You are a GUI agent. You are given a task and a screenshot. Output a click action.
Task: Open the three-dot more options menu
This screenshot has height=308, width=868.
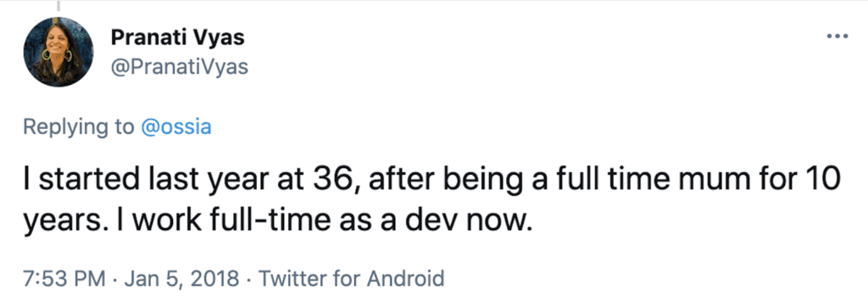pos(837,37)
